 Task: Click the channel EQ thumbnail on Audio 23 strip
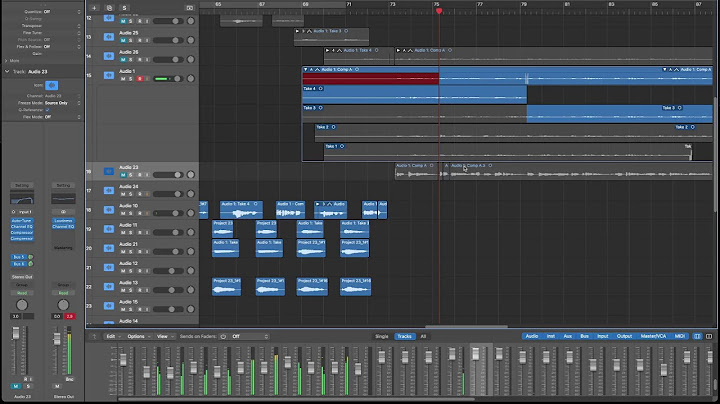point(22,197)
